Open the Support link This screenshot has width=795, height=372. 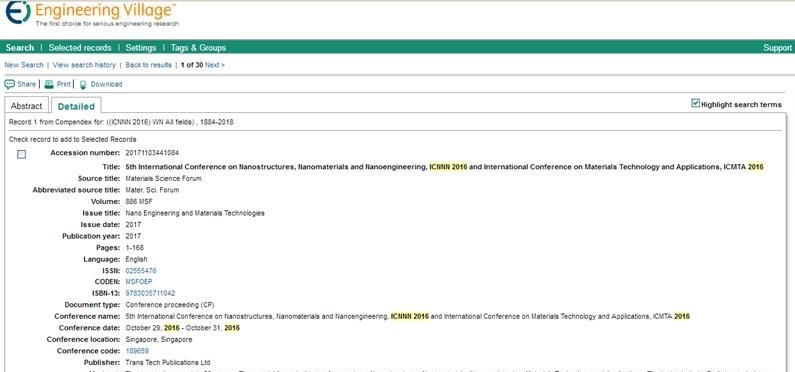point(777,48)
